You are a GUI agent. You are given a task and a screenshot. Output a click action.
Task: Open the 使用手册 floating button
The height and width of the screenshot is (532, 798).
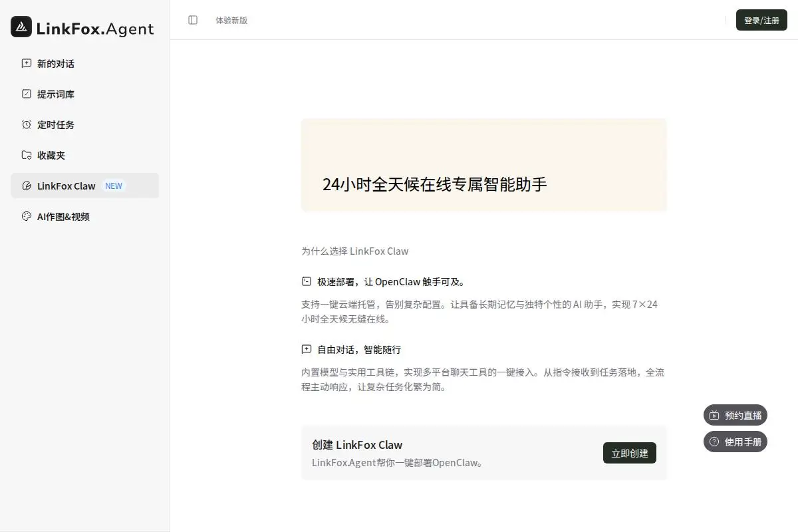[x=735, y=442]
